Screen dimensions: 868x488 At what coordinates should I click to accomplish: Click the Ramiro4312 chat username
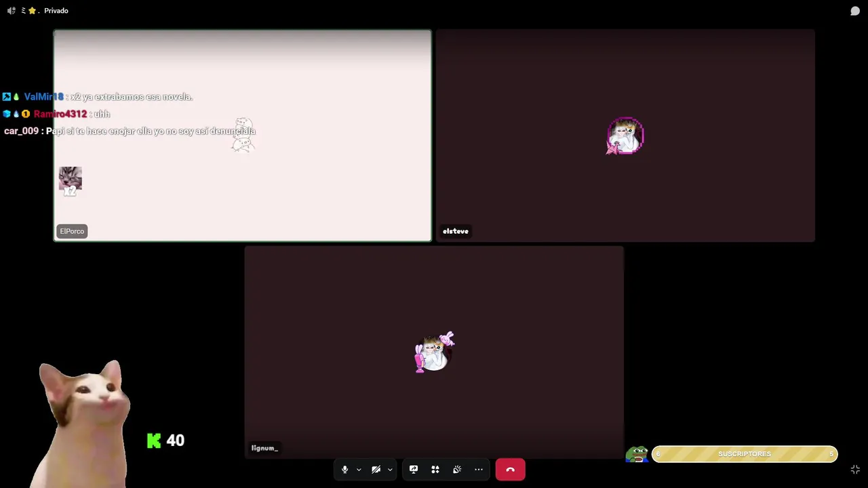tap(60, 114)
